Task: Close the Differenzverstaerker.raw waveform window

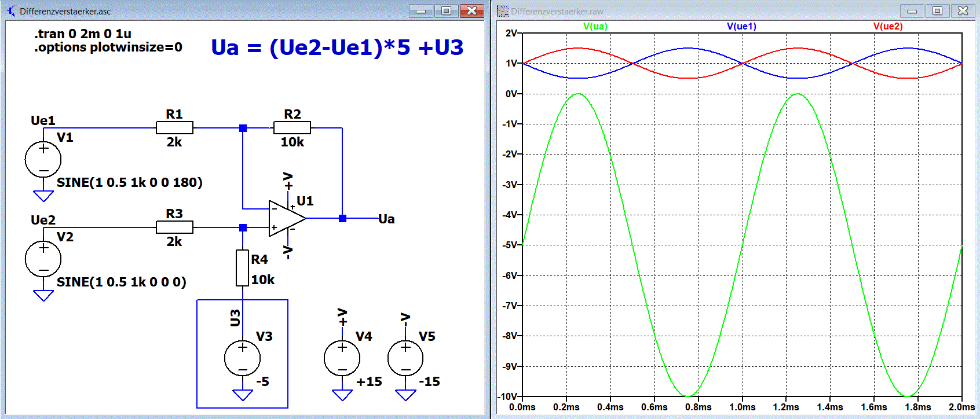Action: [963, 11]
